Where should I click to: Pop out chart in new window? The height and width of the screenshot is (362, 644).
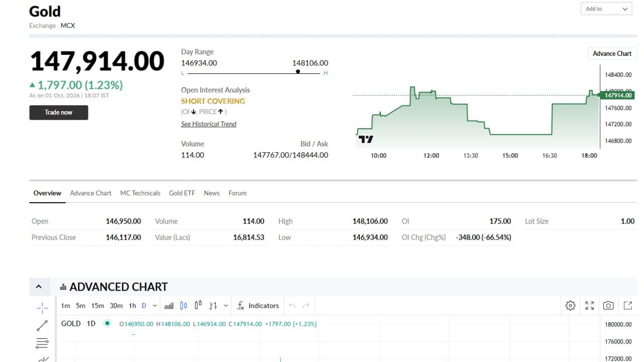[628, 306]
